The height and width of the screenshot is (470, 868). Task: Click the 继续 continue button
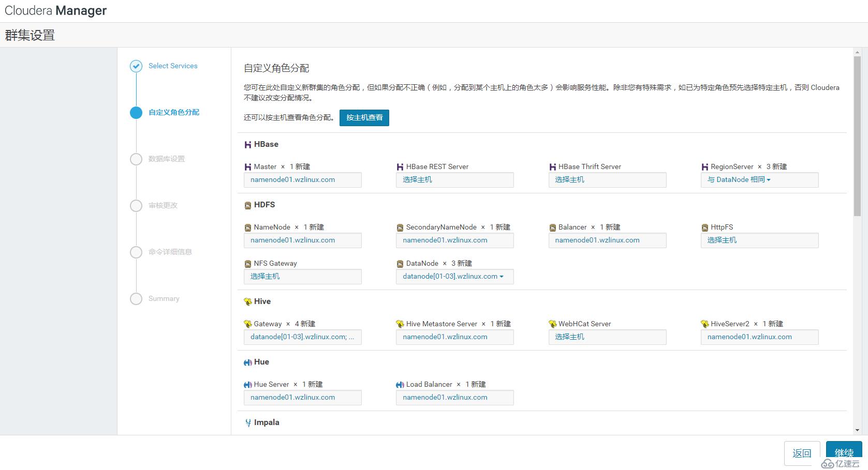[844, 453]
